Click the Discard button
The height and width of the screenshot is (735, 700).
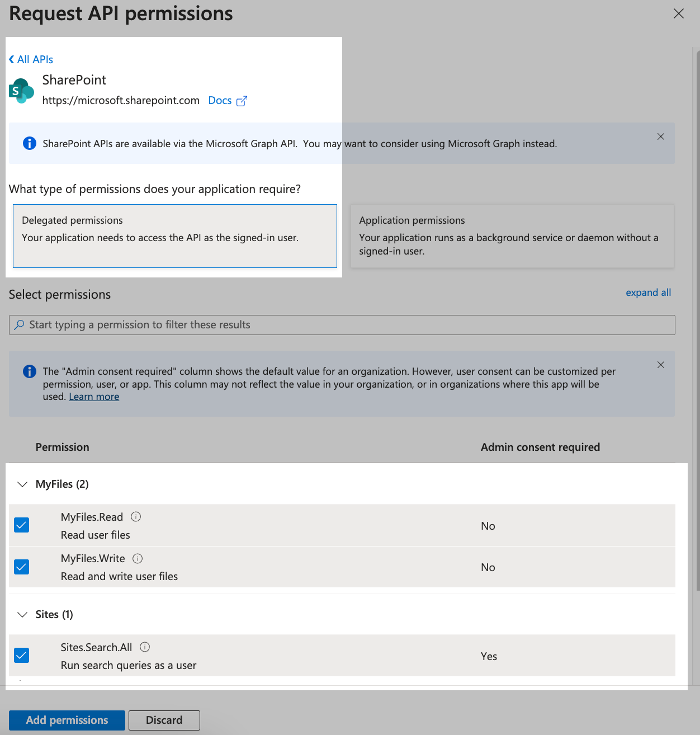[164, 720]
